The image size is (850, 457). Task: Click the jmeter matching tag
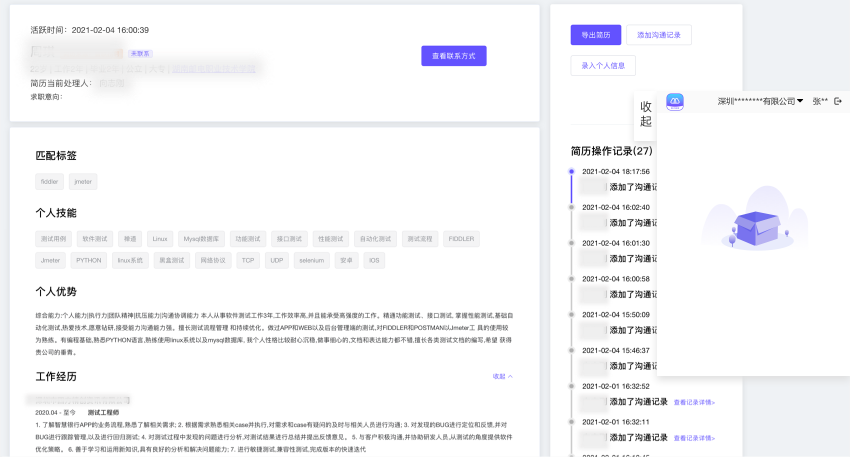click(83, 182)
